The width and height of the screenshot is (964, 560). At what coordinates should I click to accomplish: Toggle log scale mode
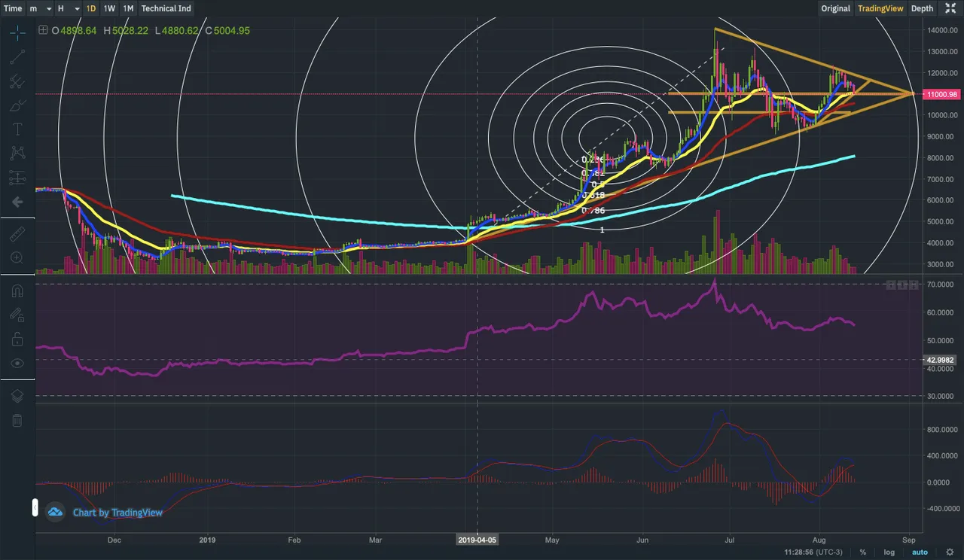(888, 552)
